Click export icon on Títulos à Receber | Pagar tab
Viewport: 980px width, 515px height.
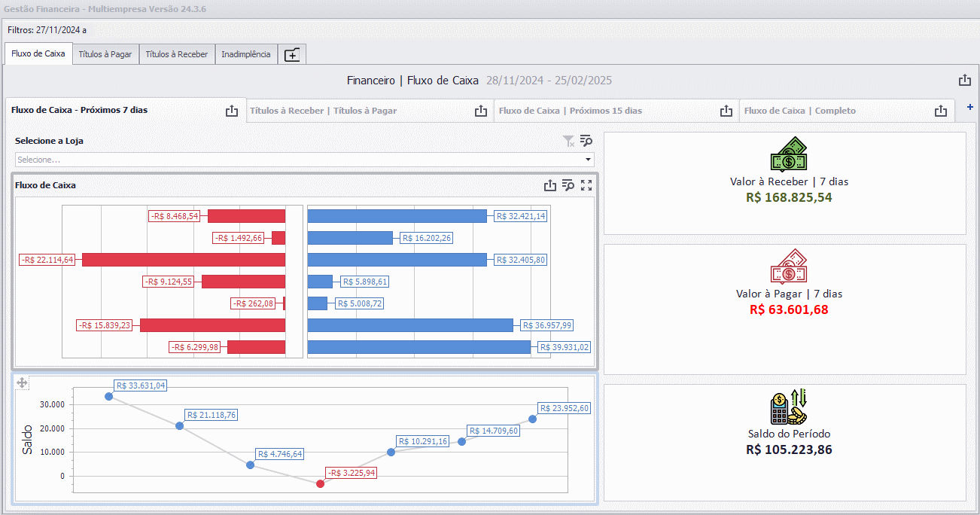pyautogui.click(x=481, y=111)
